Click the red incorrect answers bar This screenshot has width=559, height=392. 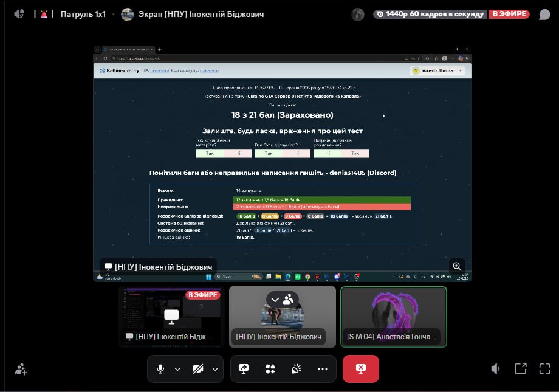[322, 207]
